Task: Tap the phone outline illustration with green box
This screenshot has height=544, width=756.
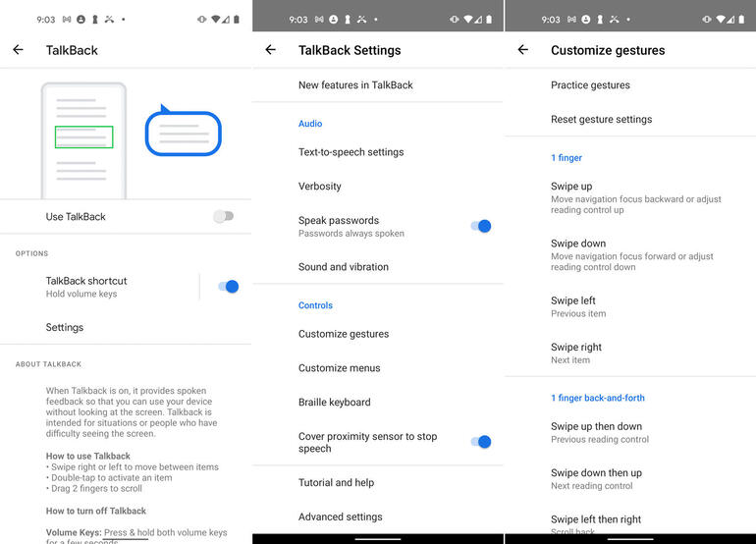Action: [83, 140]
